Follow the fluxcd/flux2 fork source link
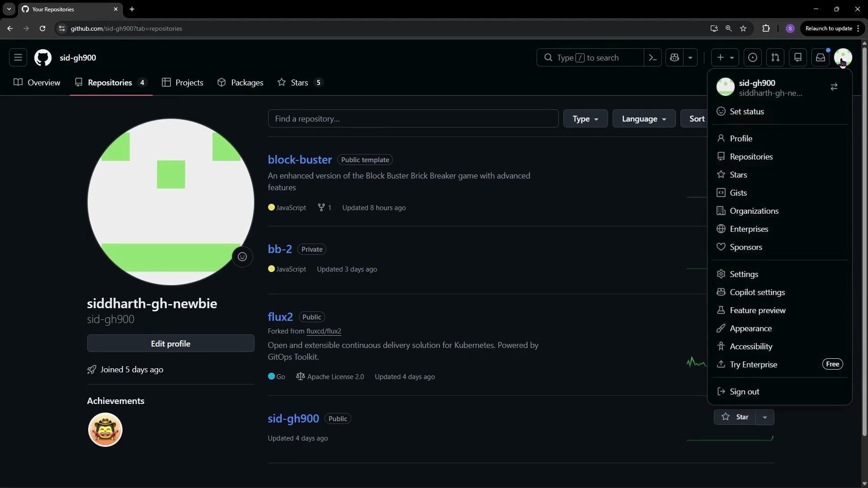 (324, 331)
